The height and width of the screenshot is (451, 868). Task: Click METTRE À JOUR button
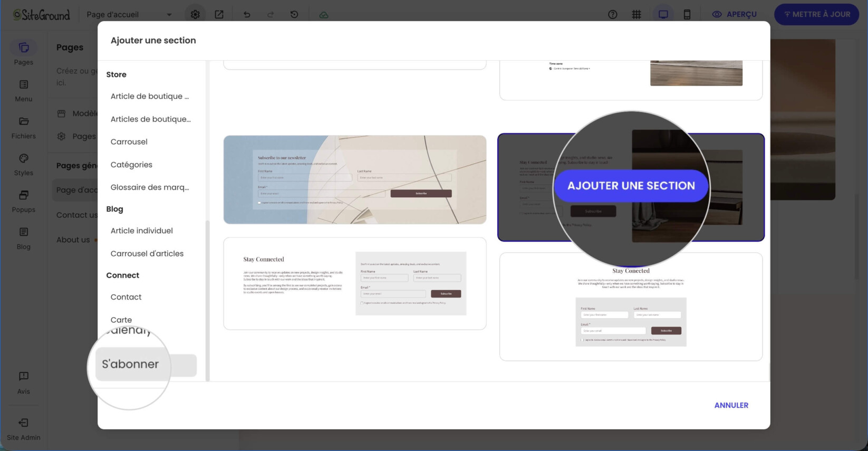[x=816, y=14]
